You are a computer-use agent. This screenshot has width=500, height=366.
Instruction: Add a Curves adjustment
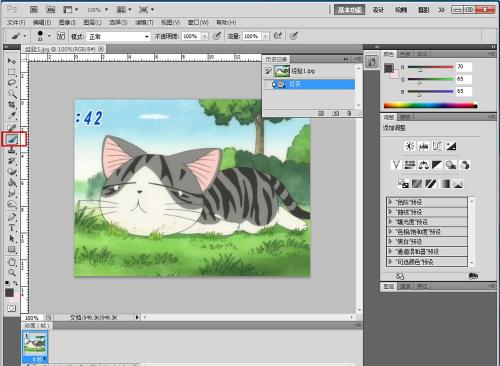coord(437,146)
